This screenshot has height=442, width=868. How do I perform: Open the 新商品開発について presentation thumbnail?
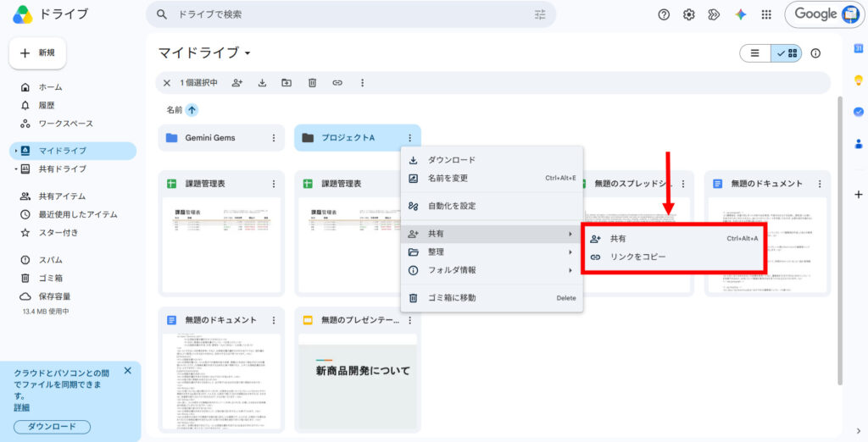tap(358, 382)
